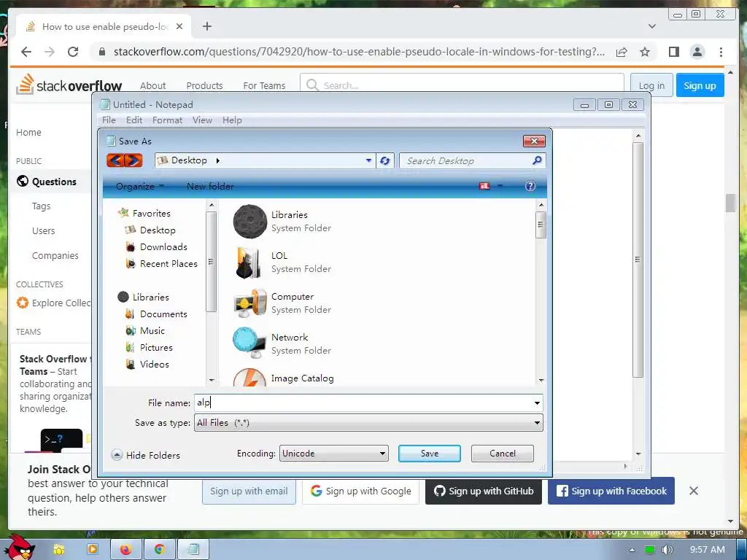Click the back arrow in Save As dialog

tap(116, 160)
